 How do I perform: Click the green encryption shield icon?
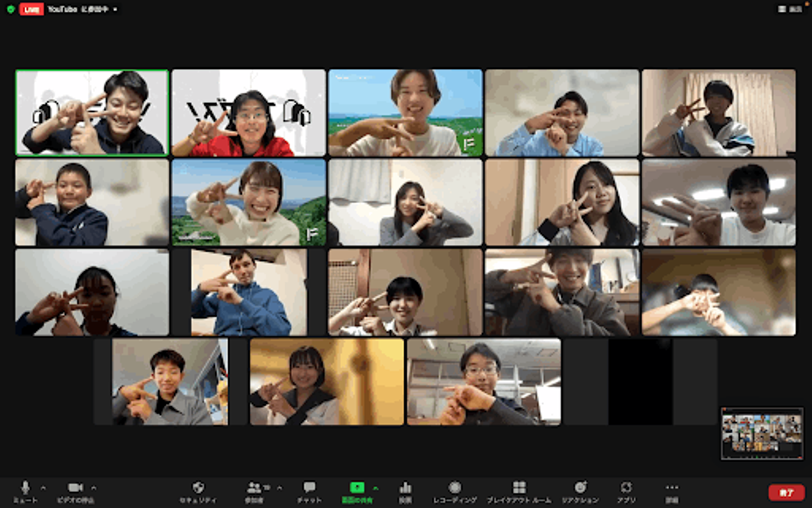coord(10,9)
